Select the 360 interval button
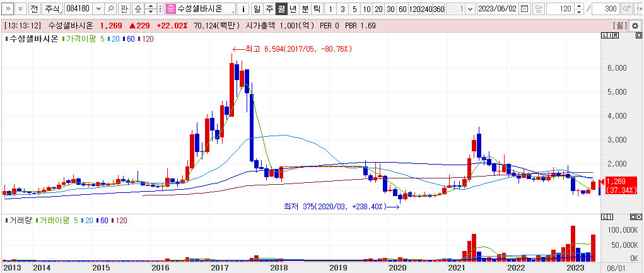644x273 pixels. [x=438, y=9]
